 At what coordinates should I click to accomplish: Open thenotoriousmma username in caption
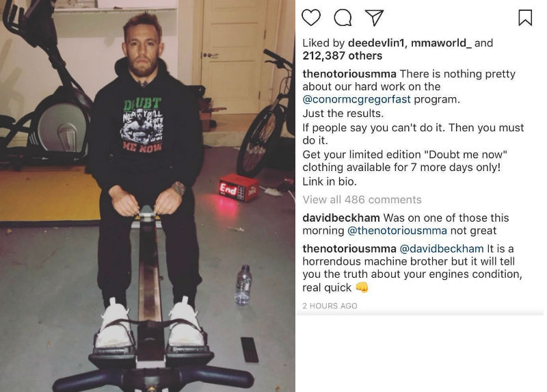(349, 74)
